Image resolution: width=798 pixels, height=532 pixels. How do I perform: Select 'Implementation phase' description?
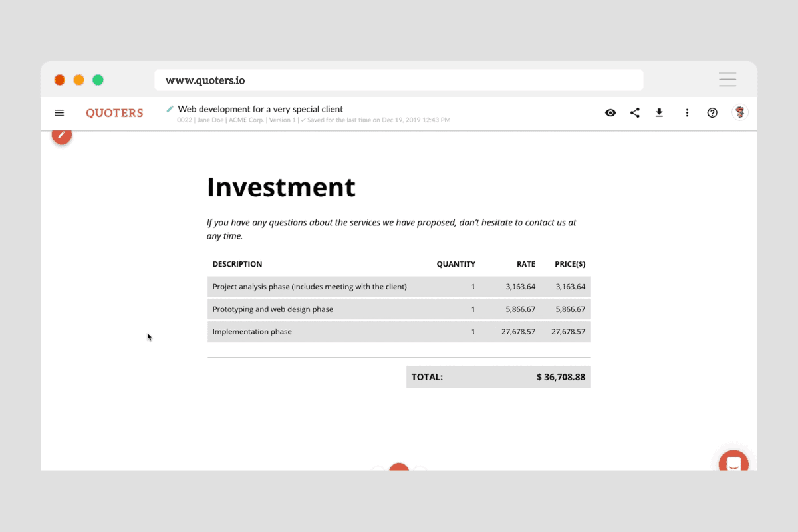[252, 332]
